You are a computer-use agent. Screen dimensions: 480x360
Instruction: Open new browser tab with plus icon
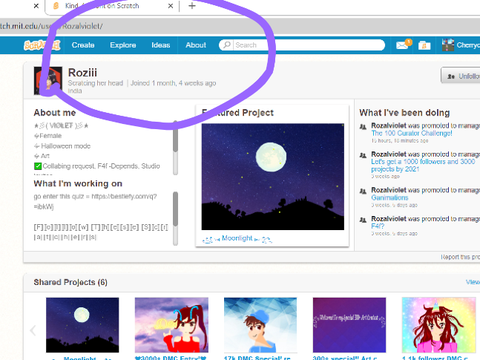coord(192,6)
